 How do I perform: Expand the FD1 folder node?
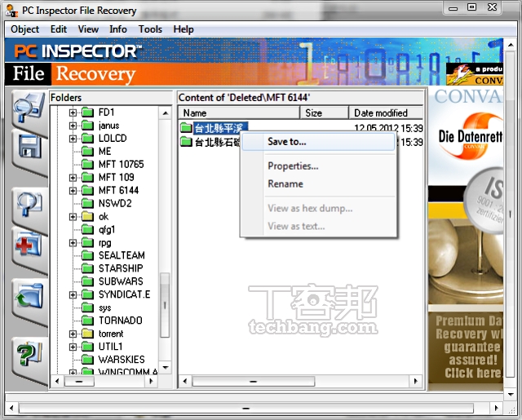point(73,112)
